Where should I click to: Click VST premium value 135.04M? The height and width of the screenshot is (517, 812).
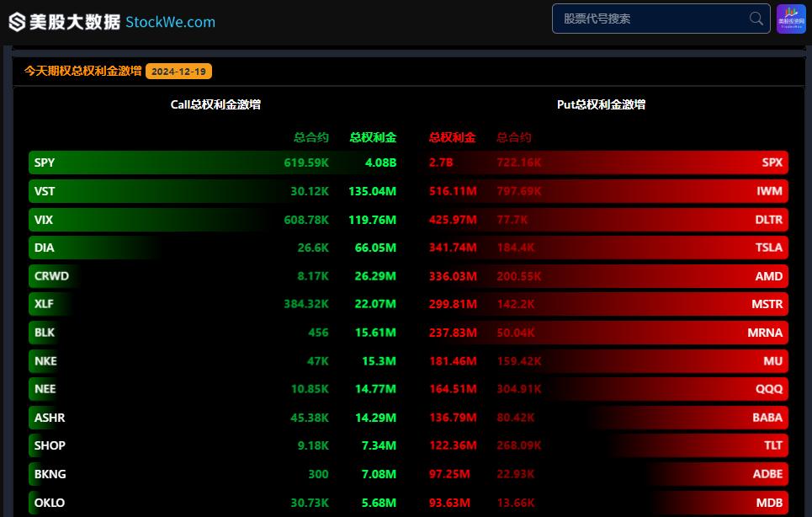pos(372,191)
